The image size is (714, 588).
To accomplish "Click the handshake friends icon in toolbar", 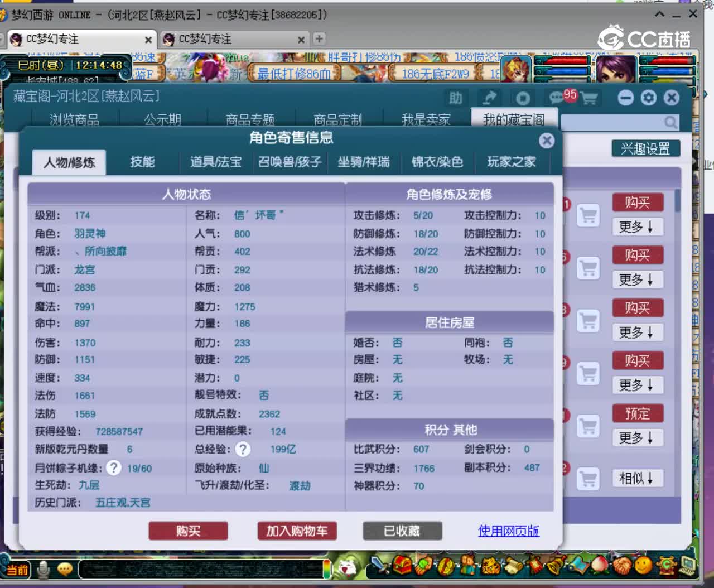I will coord(621,566).
